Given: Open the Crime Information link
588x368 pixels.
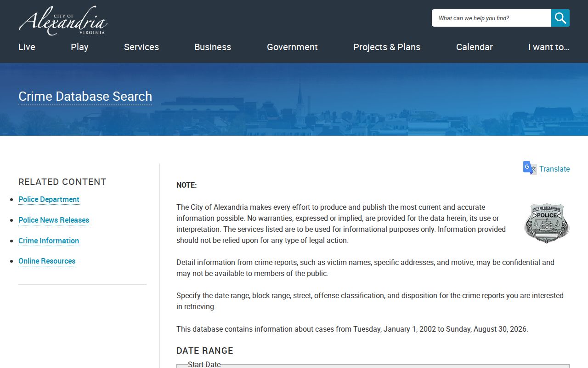Looking at the screenshot, I should click(49, 241).
